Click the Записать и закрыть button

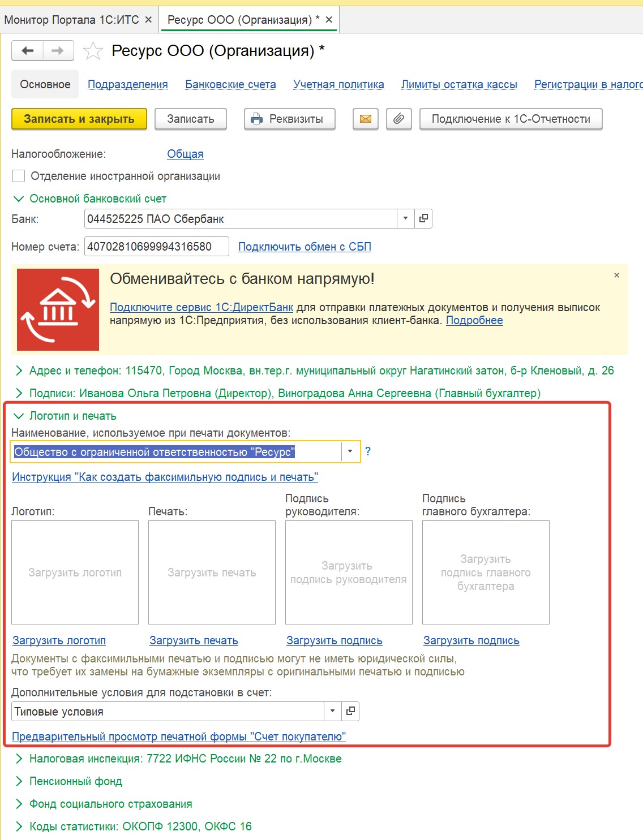[x=79, y=119]
